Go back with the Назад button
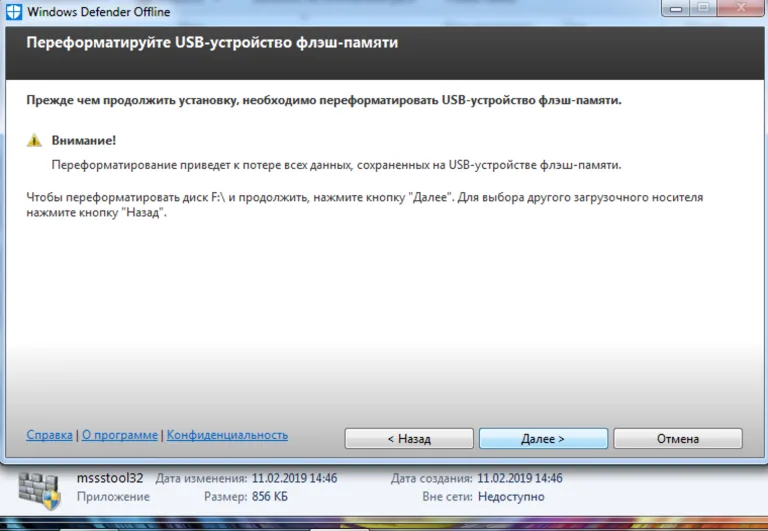The height and width of the screenshot is (531, 768). coord(409,438)
